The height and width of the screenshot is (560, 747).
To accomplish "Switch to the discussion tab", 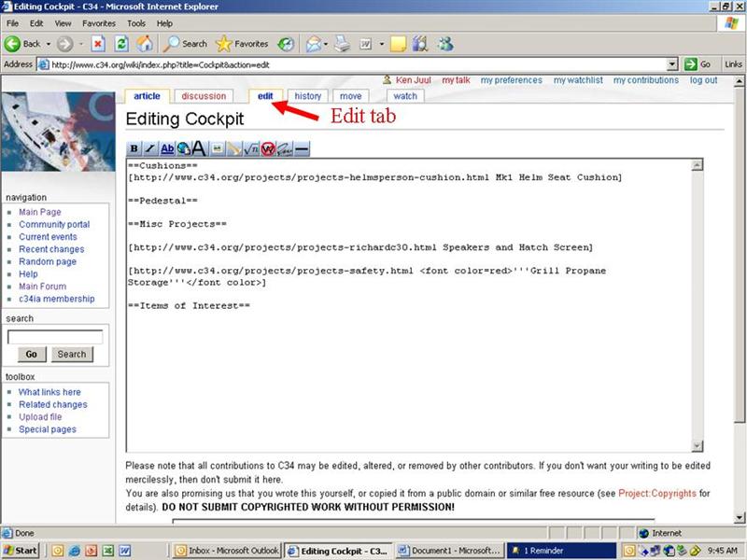I will [204, 96].
